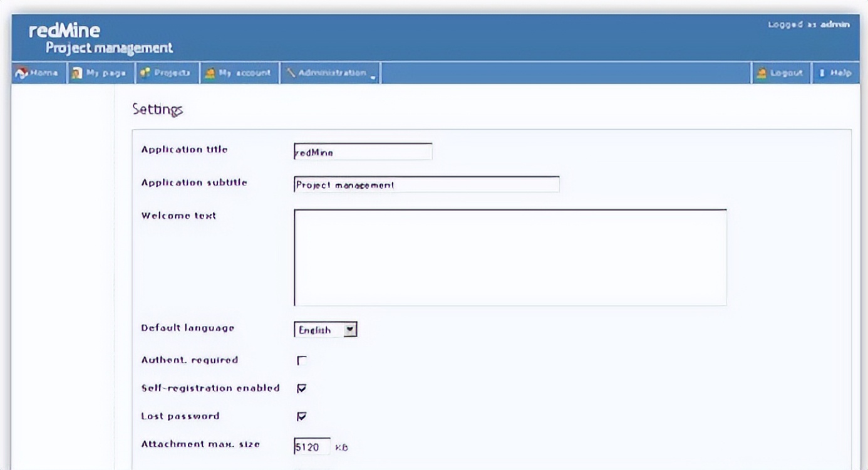Screen dimensions: 868x470
Task: Click inside the Welcome text area
Action: point(510,258)
